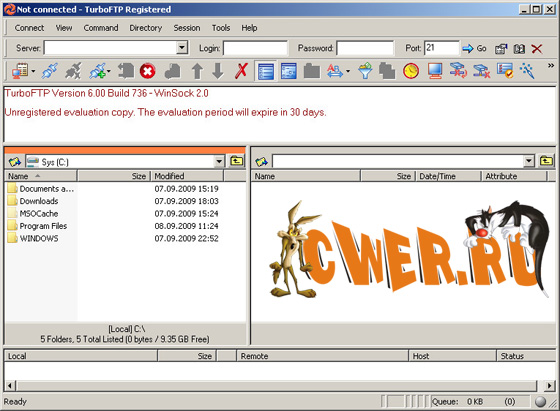
Task: Expand the remote path dropdown arrow
Action: click(529, 161)
